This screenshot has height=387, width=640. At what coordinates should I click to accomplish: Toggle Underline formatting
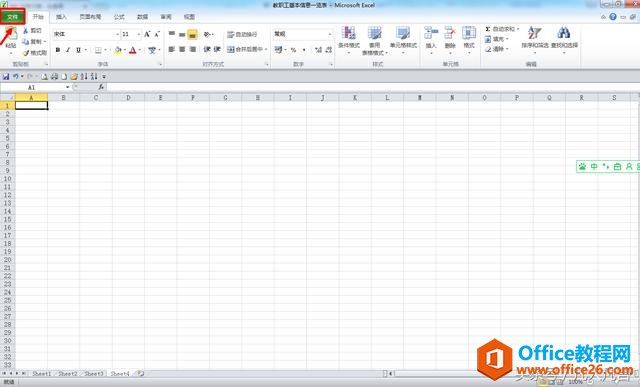point(78,50)
